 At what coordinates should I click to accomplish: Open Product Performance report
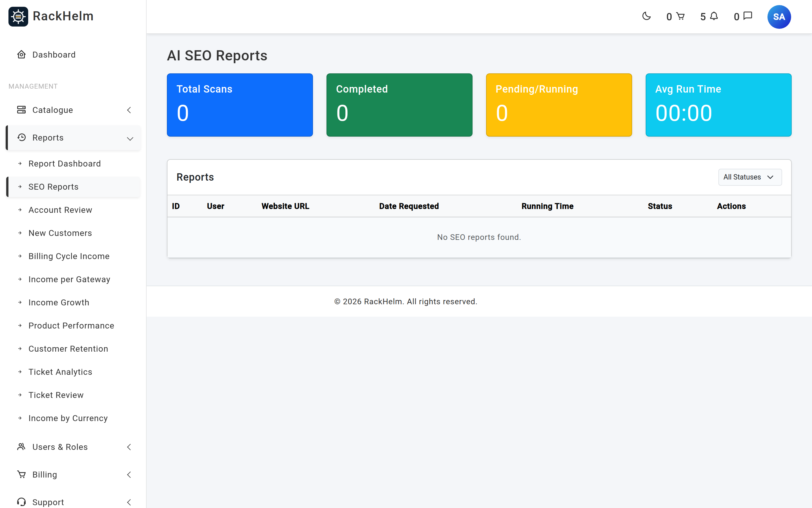(x=73, y=326)
